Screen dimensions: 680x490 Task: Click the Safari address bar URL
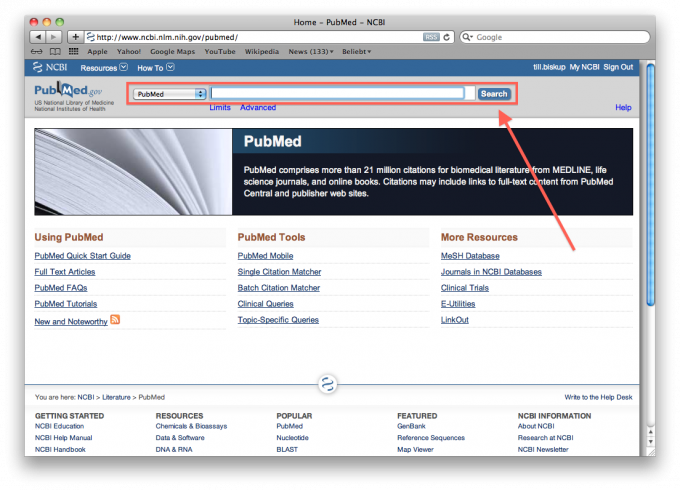(x=167, y=37)
